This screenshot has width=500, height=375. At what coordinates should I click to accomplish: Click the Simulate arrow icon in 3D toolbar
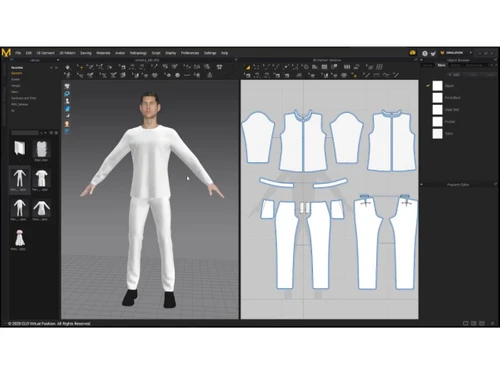(68, 67)
